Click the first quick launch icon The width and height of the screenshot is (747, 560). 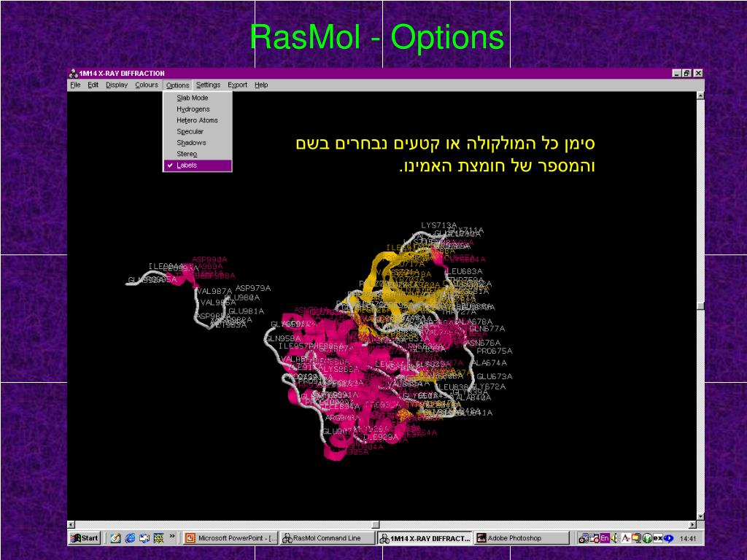[116, 538]
